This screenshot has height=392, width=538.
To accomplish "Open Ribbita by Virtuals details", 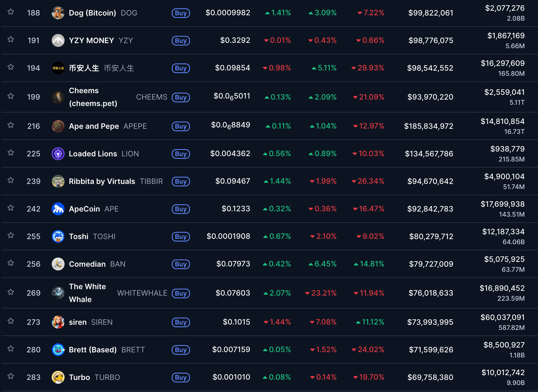I will [x=102, y=181].
